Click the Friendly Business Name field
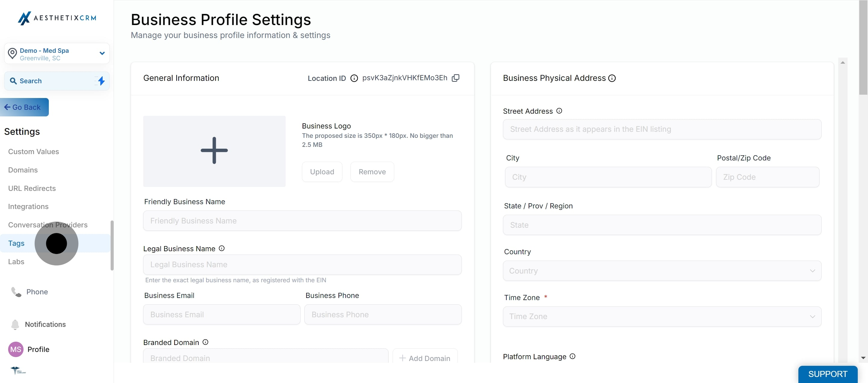 [302, 220]
